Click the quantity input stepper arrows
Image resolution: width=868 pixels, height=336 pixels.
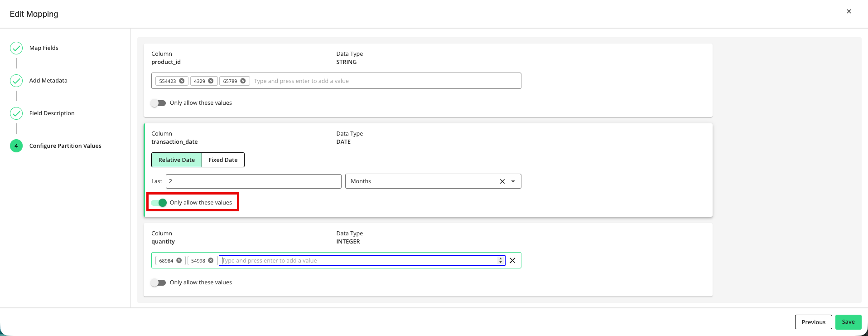pos(501,261)
